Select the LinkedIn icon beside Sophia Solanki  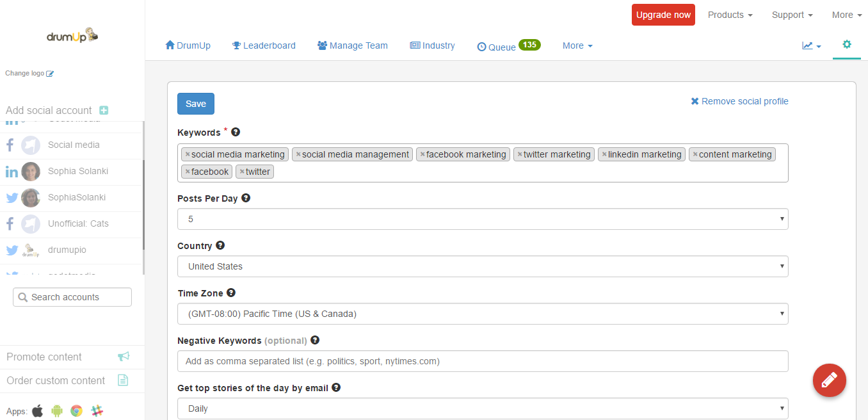coord(12,172)
